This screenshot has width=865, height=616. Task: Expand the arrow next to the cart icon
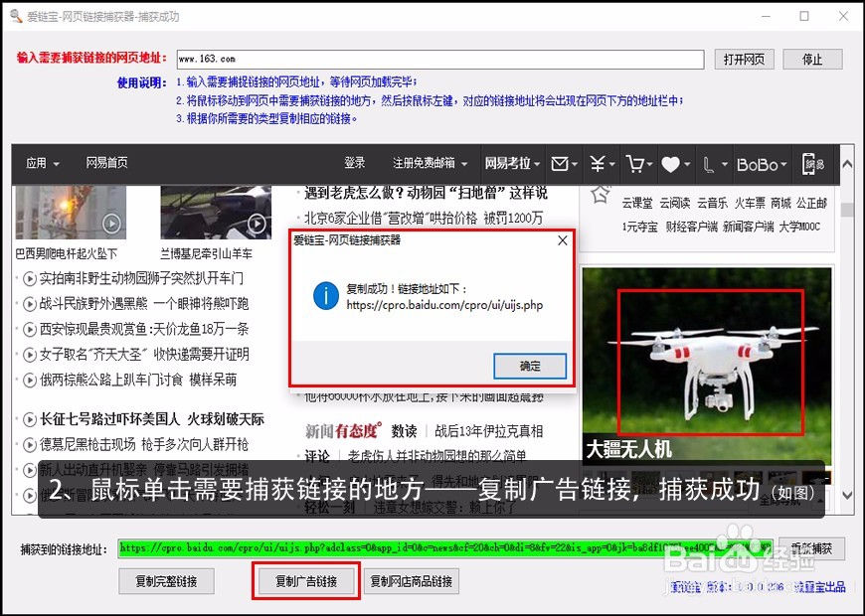(x=649, y=164)
